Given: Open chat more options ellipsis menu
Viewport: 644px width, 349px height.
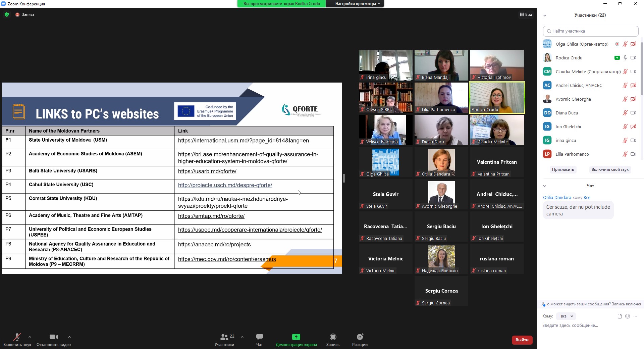Looking at the screenshot, I should pos(635,316).
